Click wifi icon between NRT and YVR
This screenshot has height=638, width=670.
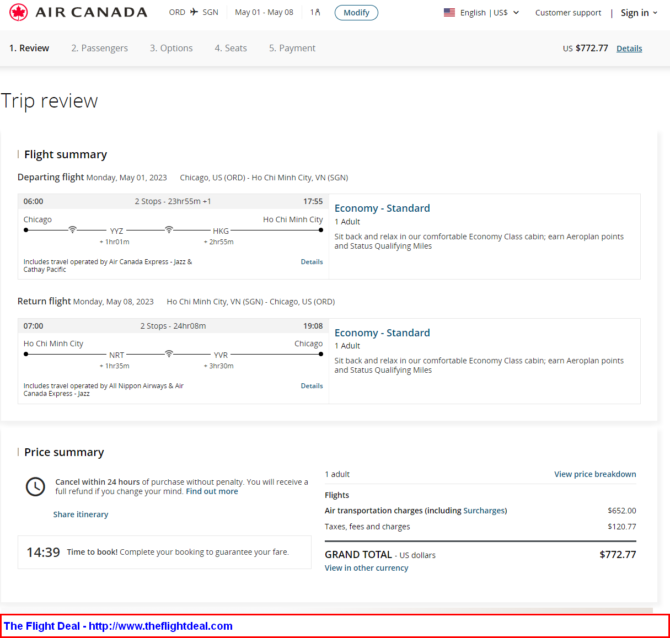[169, 354]
